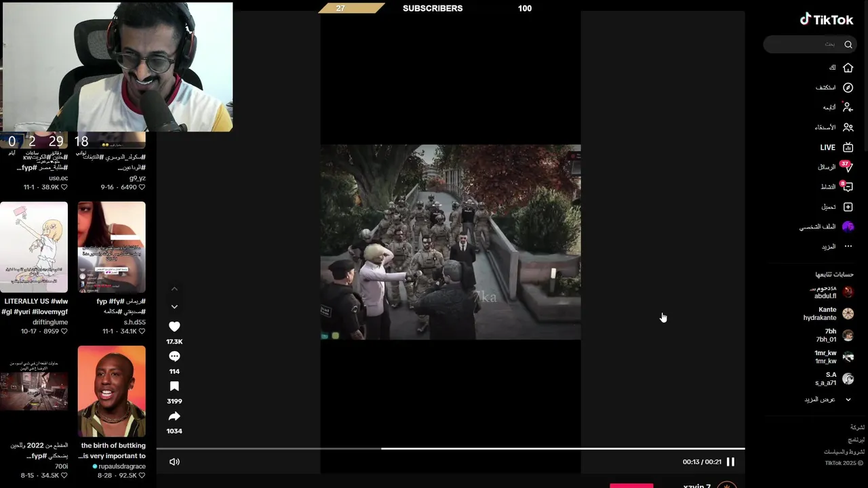
Task: Go to previous video up arrow
Action: [x=174, y=289]
